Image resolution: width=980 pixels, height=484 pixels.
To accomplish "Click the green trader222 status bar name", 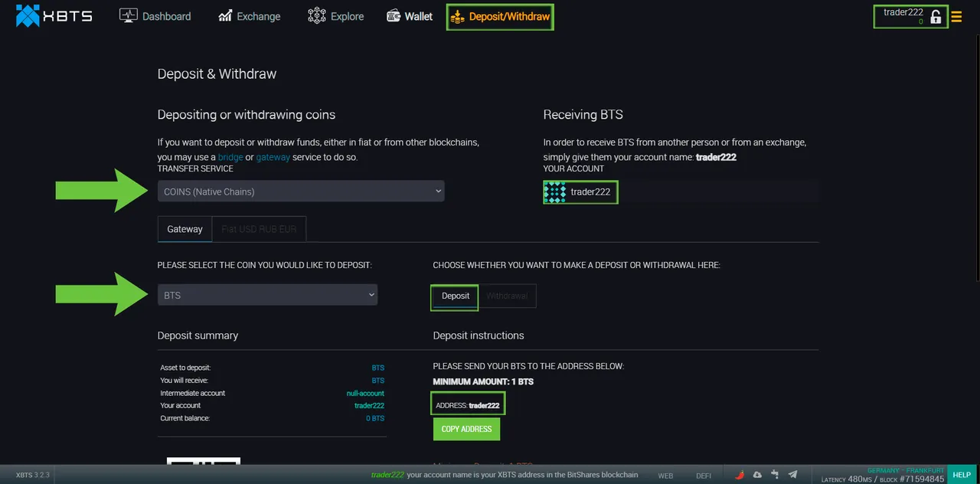I will coord(387,475).
